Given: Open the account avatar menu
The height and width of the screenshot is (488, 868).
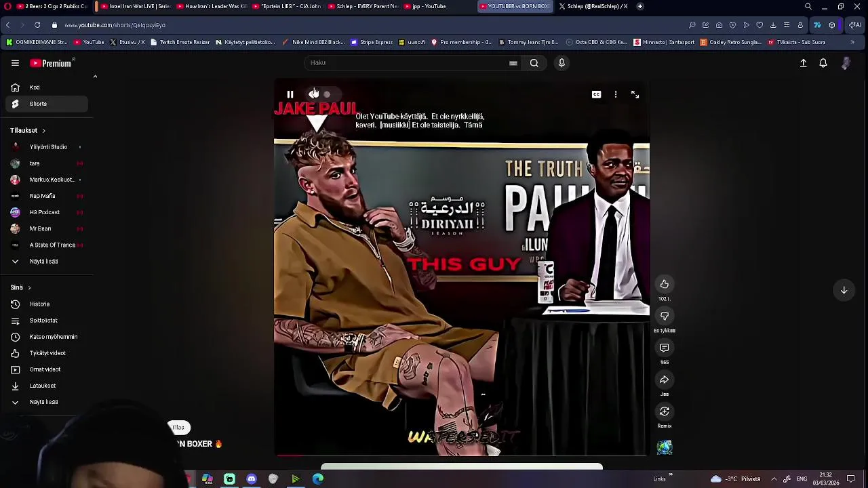Looking at the screenshot, I should pyautogui.click(x=846, y=63).
